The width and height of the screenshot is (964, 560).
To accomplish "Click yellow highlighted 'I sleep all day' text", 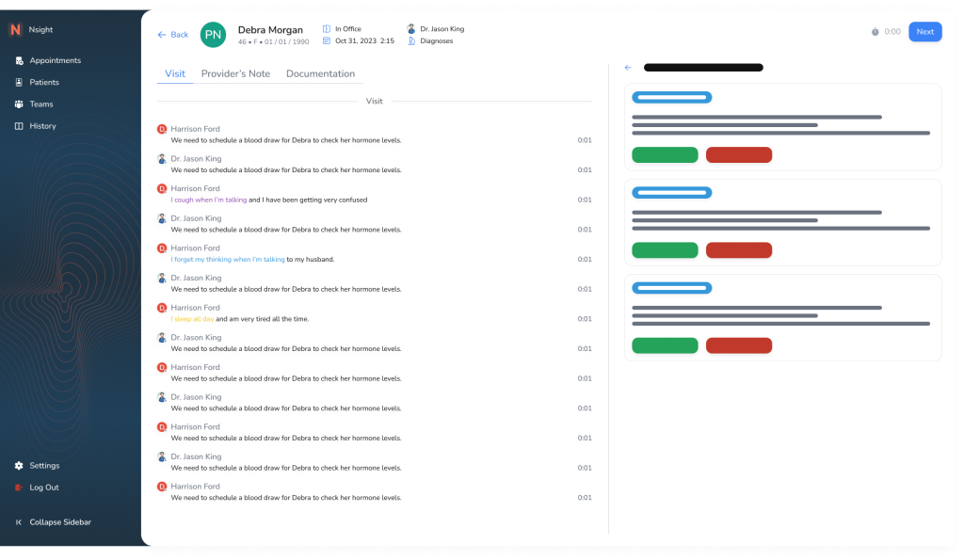I will 192,319.
